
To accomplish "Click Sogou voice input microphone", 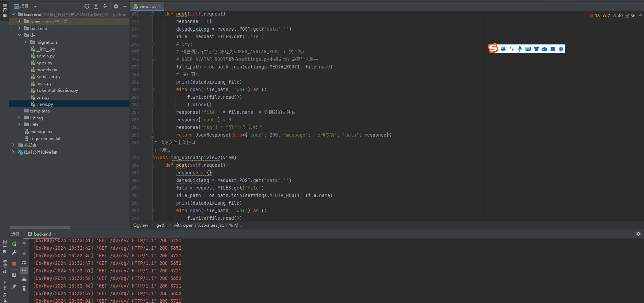I will coord(520,49).
